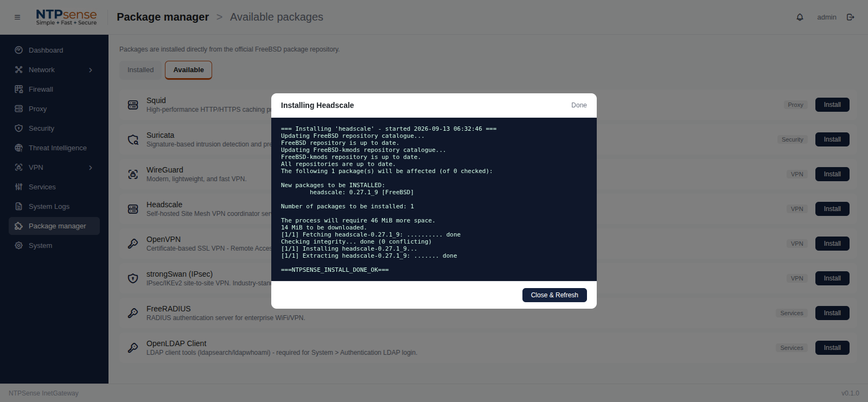Viewport: 868px width, 402px height.
Task: Expand the VPN submenu chevron
Action: [91, 168]
